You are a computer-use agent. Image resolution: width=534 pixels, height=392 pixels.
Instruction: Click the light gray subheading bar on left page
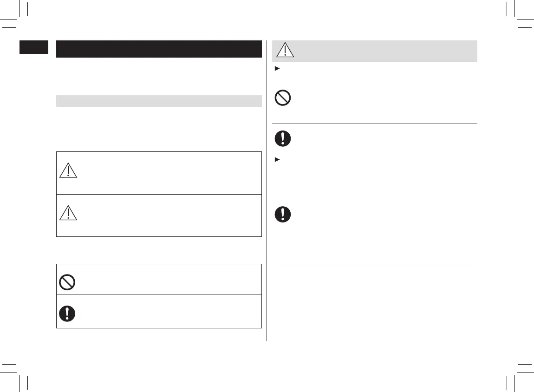(159, 101)
